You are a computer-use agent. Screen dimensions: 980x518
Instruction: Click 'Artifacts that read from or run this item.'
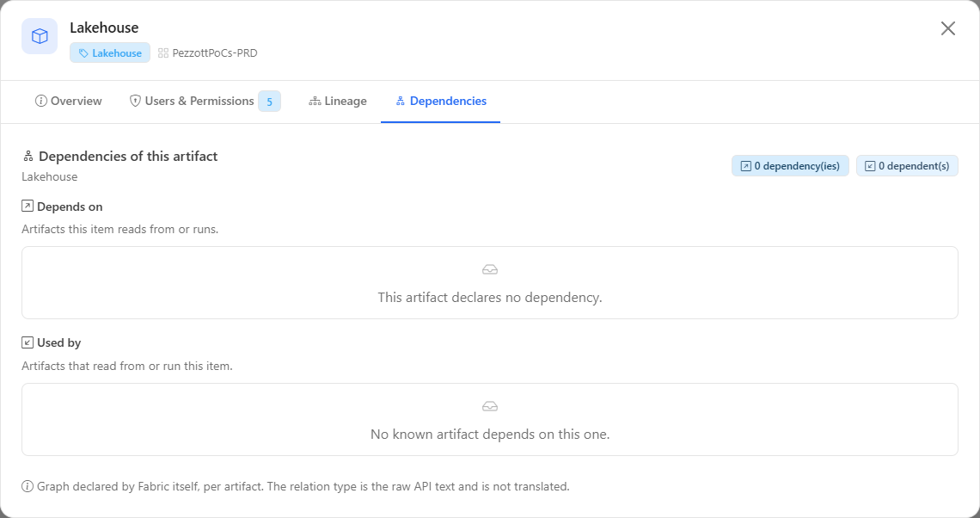(127, 366)
